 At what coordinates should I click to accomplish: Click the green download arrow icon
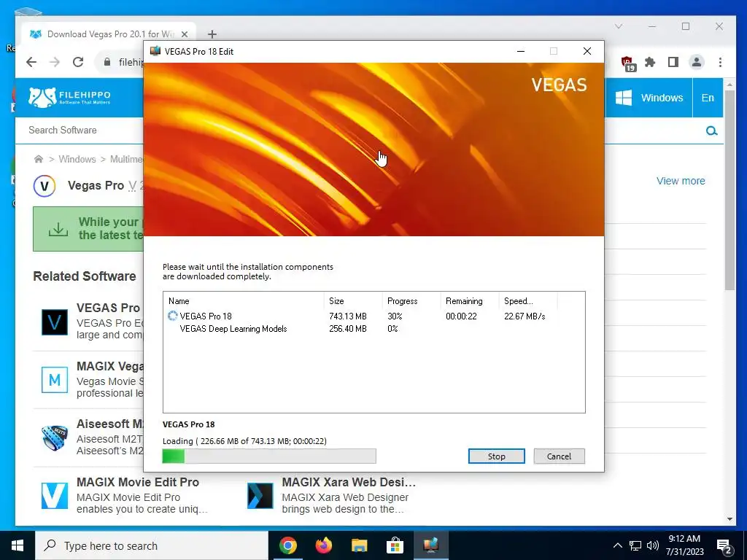pos(58,229)
